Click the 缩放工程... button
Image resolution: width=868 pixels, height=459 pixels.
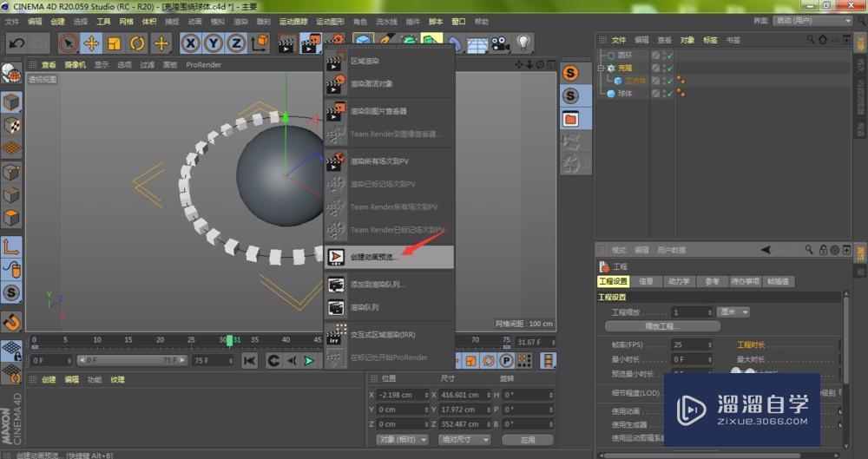662,326
